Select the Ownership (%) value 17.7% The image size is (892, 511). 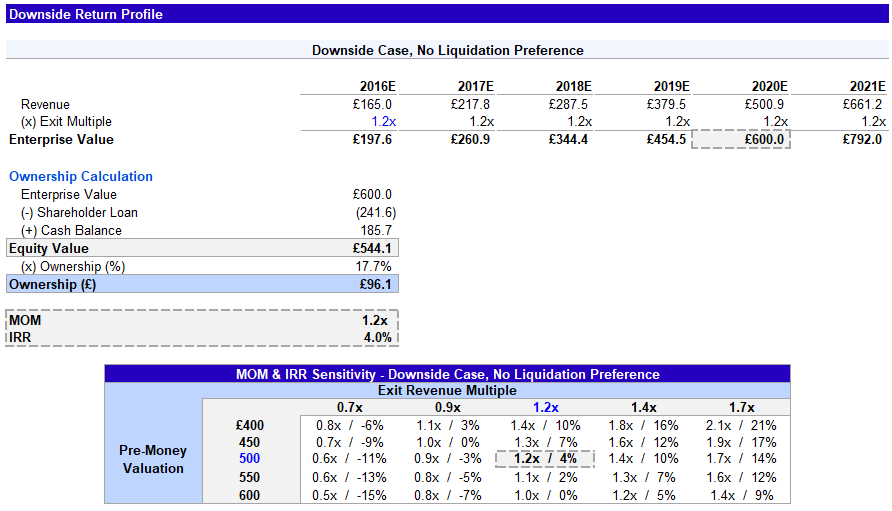[x=375, y=267]
